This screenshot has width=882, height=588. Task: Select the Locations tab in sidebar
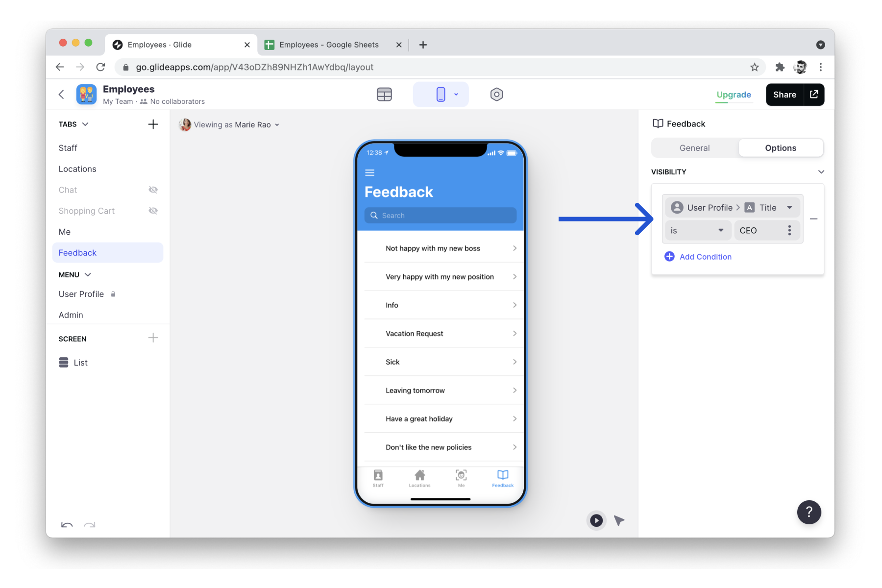(77, 169)
